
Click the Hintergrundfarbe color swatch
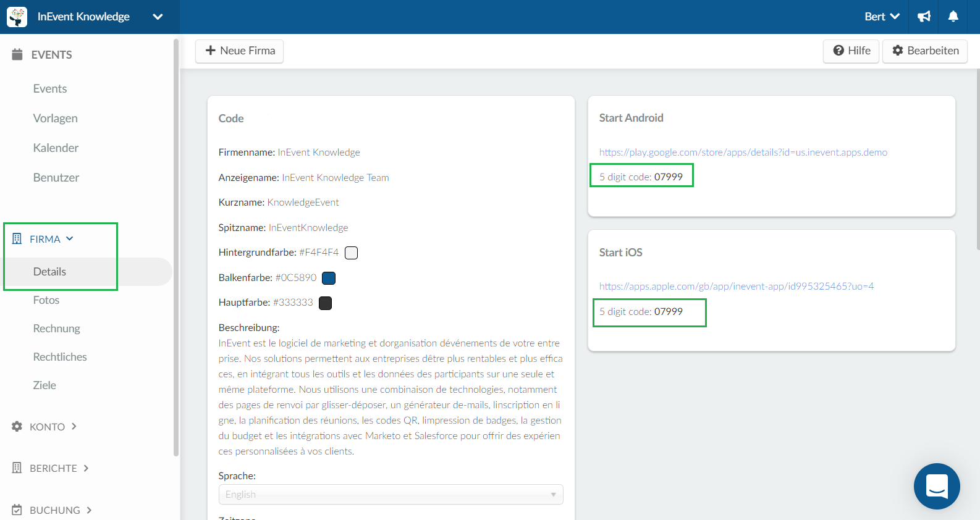tap(351, 253)
